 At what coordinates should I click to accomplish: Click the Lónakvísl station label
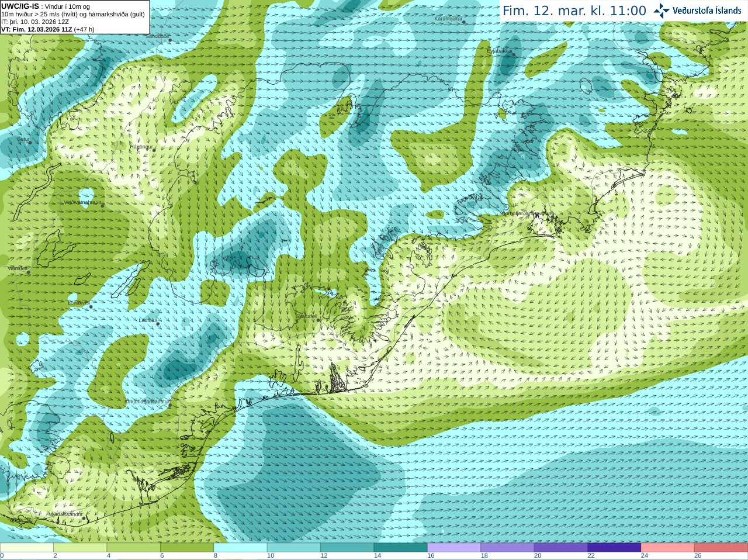pos(78,303)
